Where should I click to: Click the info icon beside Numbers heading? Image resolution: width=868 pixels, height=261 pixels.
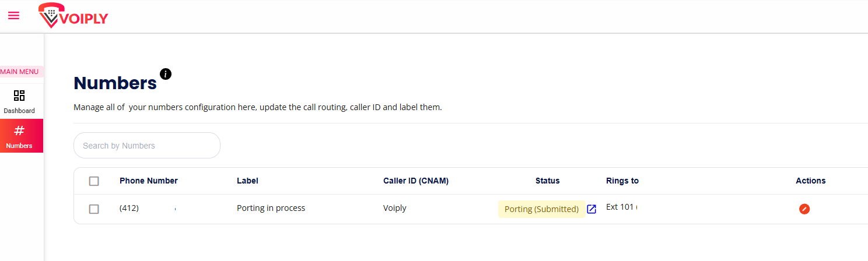[x=166, y=74]
